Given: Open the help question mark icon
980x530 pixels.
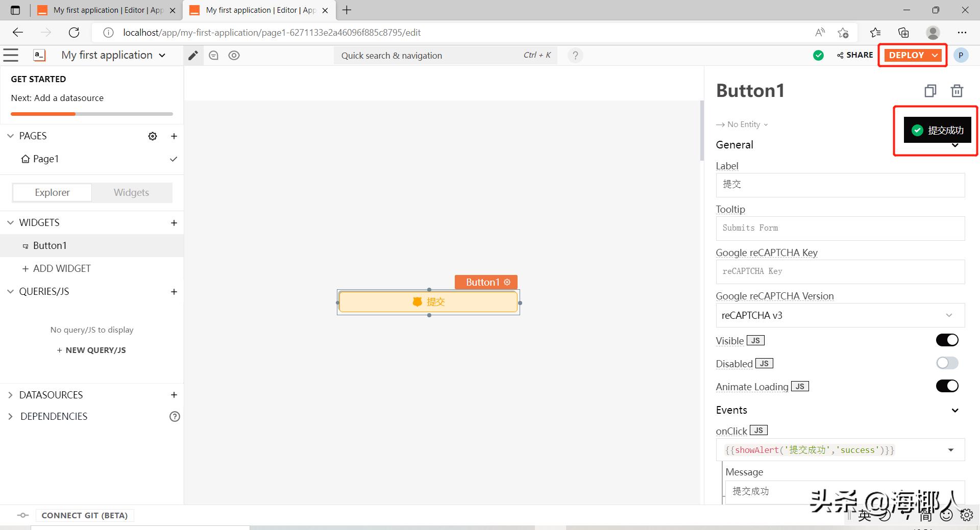Looking at the screenshot, I should (x=575, y=56).
